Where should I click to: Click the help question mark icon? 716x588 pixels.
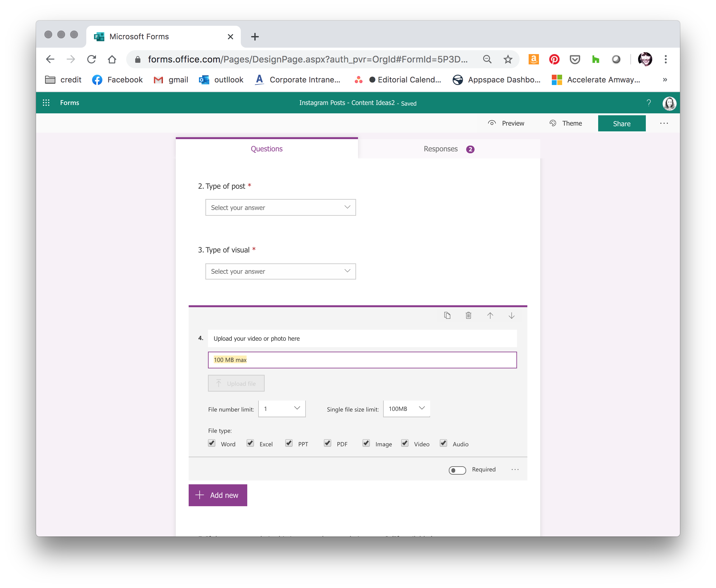pyautogui.click(x=648, y=103)
